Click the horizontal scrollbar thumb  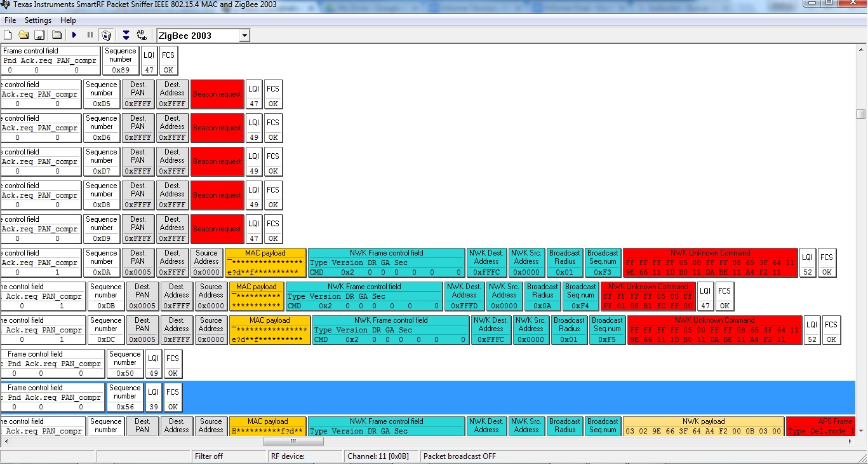(x=293, y=441)
